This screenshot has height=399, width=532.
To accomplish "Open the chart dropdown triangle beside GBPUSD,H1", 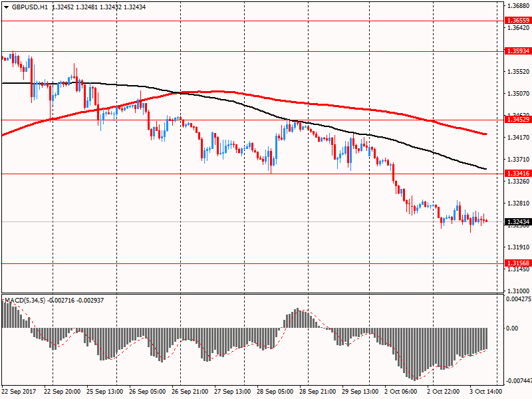I will point(7,7).
